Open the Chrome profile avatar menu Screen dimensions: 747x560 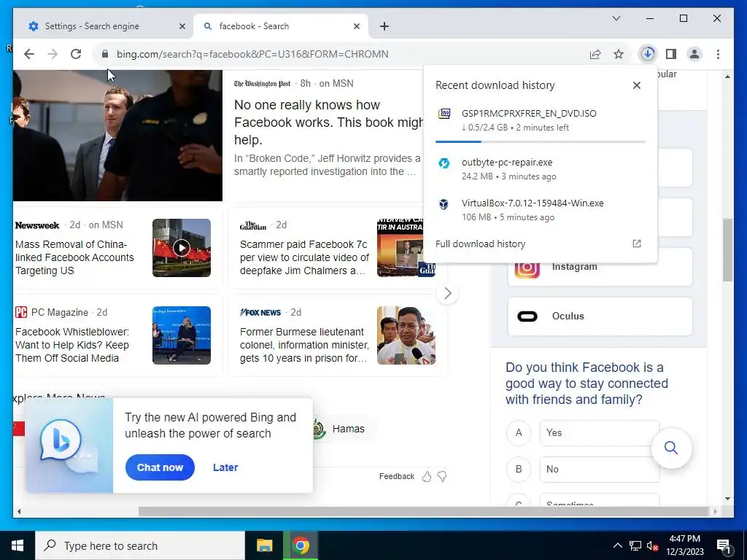click(x=694, y=54)
